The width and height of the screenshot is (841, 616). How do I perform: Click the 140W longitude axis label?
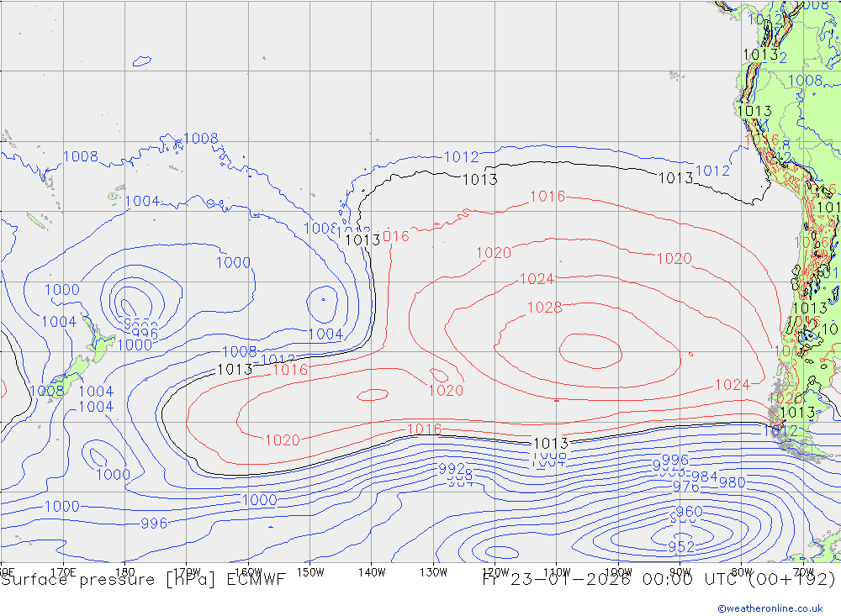click(x=372, y=572)
